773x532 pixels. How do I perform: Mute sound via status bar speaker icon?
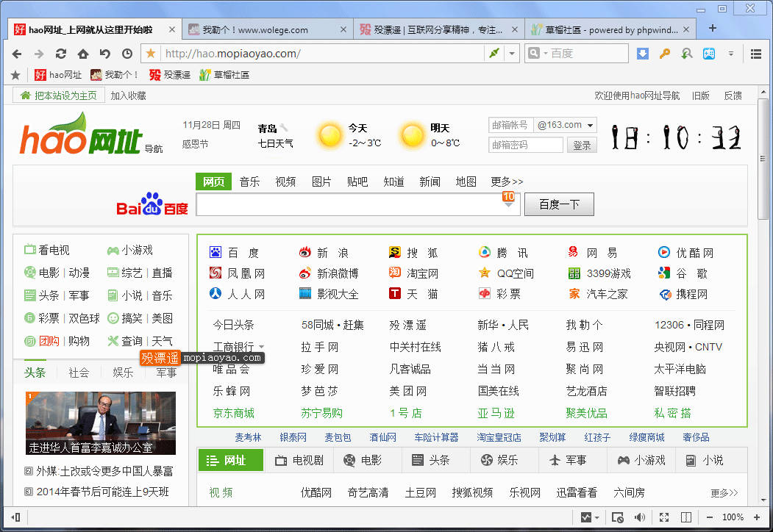(x=639, y=517)
